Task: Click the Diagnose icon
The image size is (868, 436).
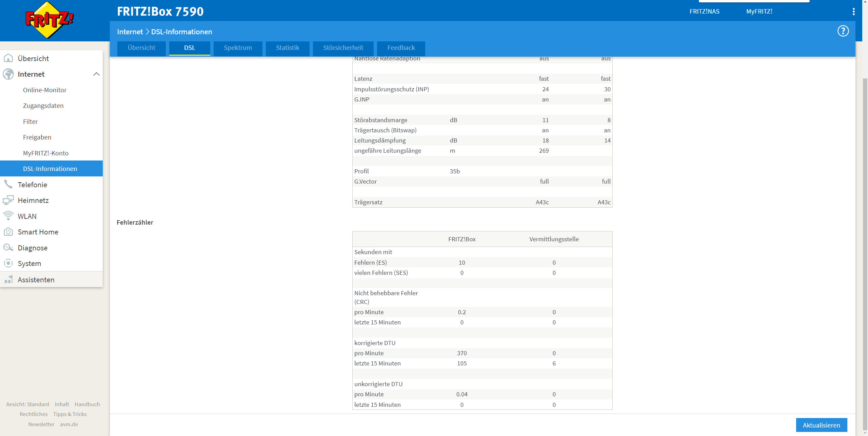Action: click(x=8, y=247)
